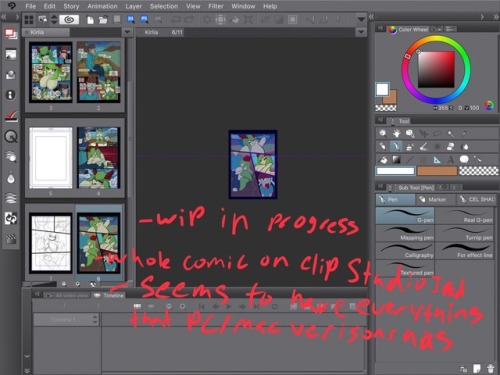500x375 pixels.
Task: Choose the Real G-pen sub tool
Action: (464, 216)
